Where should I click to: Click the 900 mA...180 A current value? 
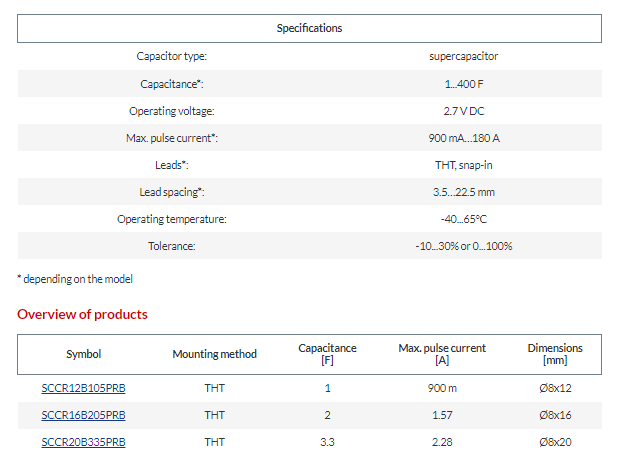464,138
